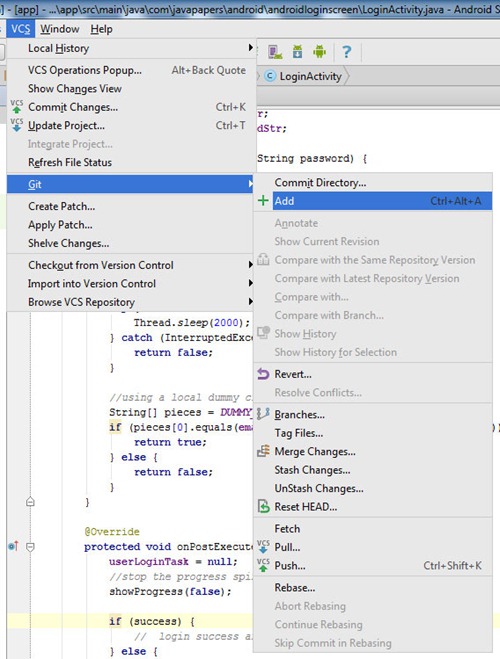Select Show Changes View
Viewport: 500px width, 659px height.
(x=132, y=89)
